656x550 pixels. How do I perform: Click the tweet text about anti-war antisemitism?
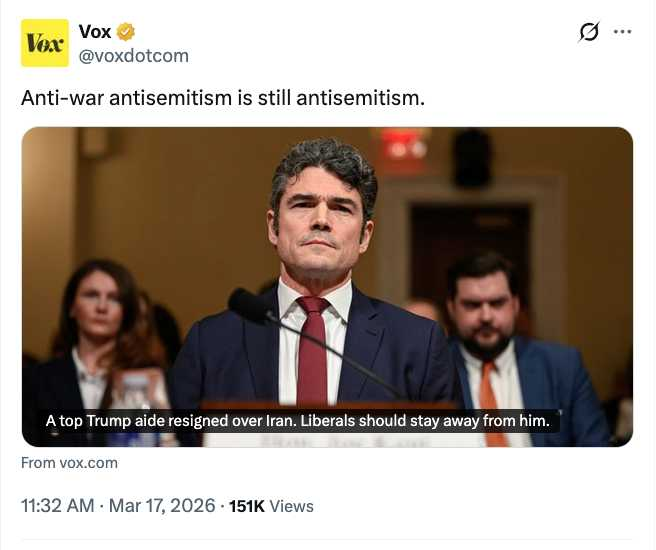click(x=223, y=99)
